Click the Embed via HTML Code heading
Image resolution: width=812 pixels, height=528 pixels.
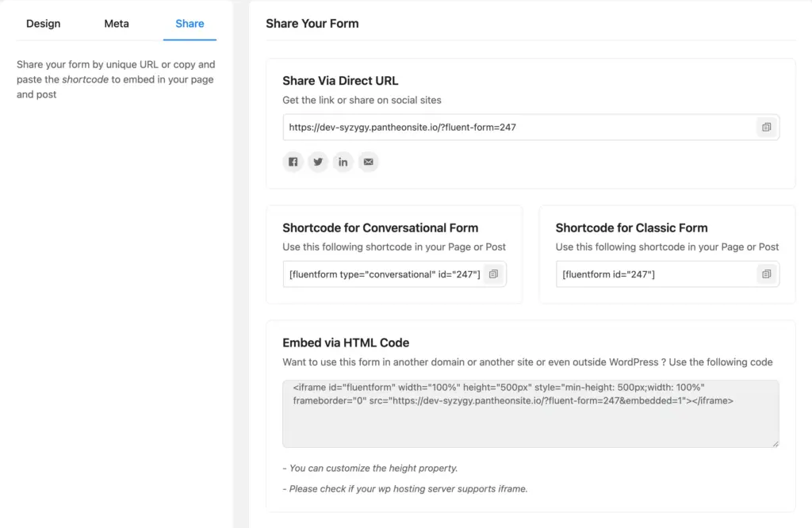pos(346,342)
